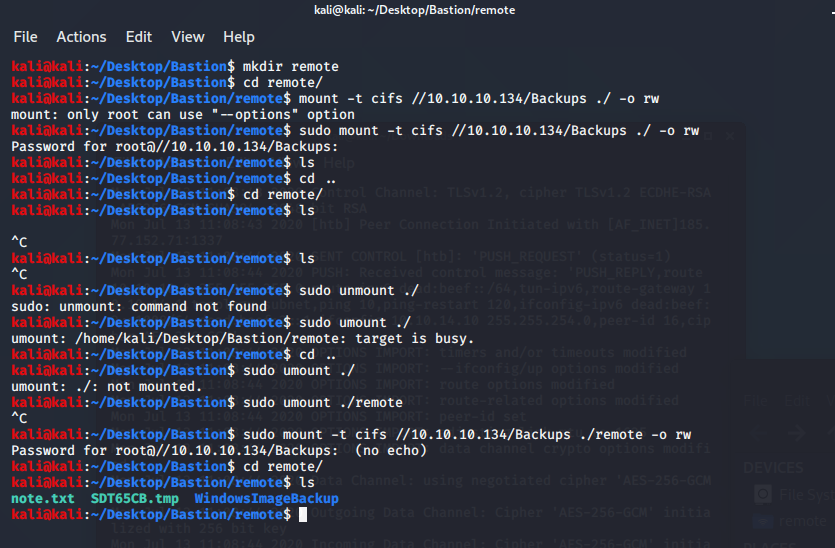Open the Help menu
This screenshot has height=548, width=835.
(x=238, y=37)
